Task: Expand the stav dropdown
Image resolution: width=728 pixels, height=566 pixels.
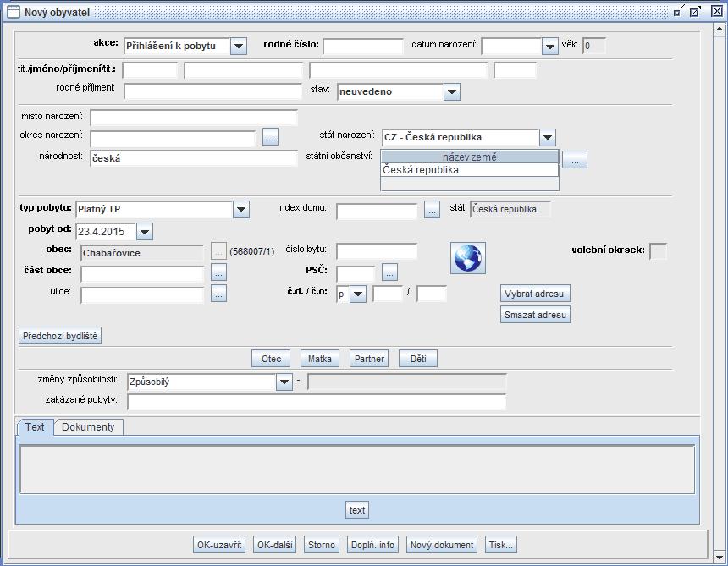Action: [x=452, y=92]
